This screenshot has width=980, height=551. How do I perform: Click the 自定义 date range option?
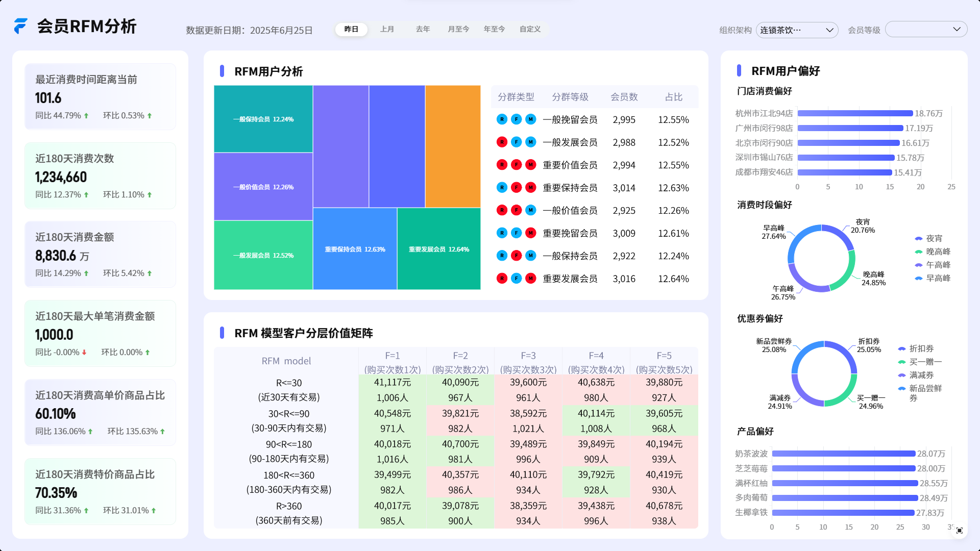pyautogui.click(x=530, y=29)
